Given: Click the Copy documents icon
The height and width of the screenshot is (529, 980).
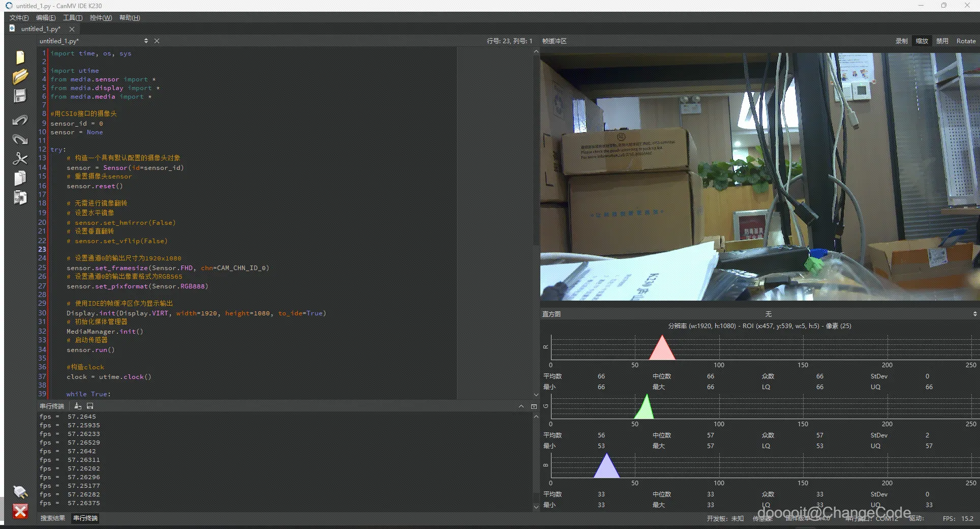Looking at the screenshot, I should point(20,178).
